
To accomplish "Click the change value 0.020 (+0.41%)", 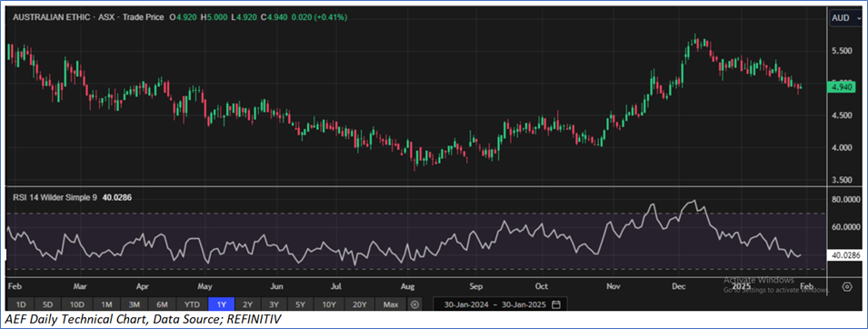I will pyautogui.click(x=318, y=17).
